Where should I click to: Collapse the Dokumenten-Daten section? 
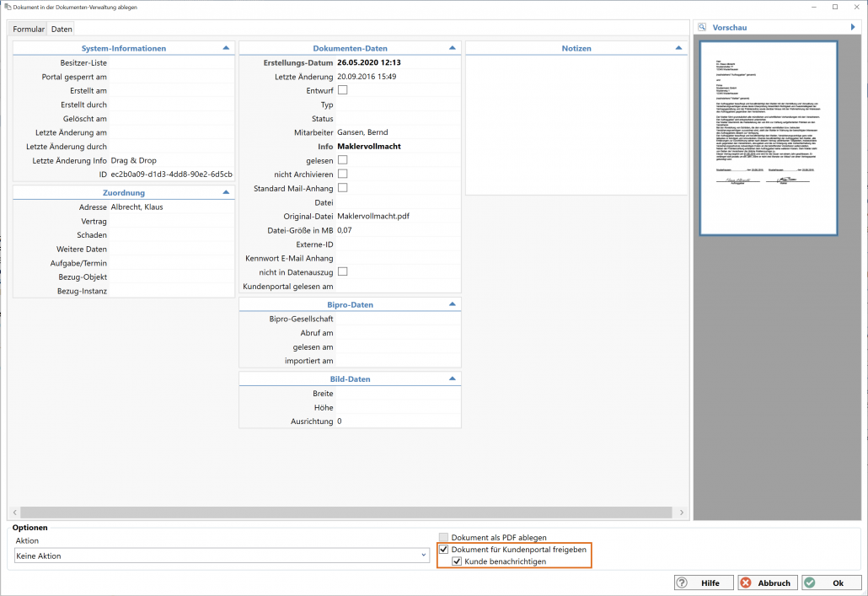pyautogui.click(x=453, y=49)
